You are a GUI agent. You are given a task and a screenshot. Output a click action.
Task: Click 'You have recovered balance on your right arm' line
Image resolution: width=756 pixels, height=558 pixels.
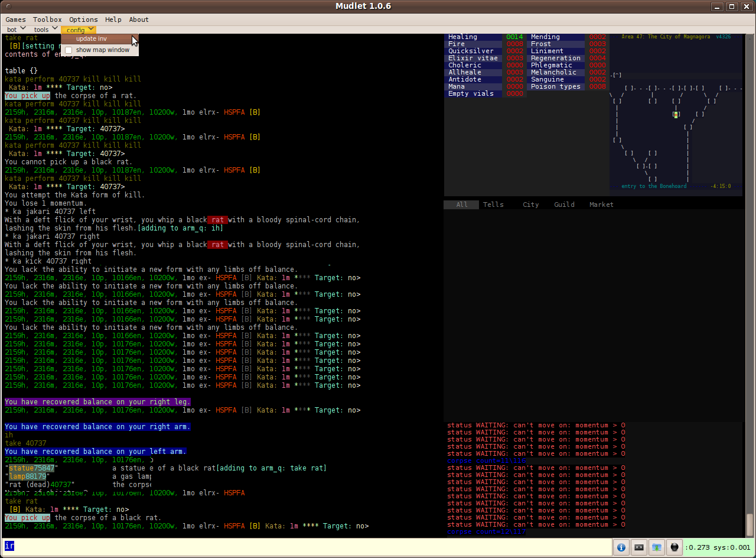[x=97, y=427]
